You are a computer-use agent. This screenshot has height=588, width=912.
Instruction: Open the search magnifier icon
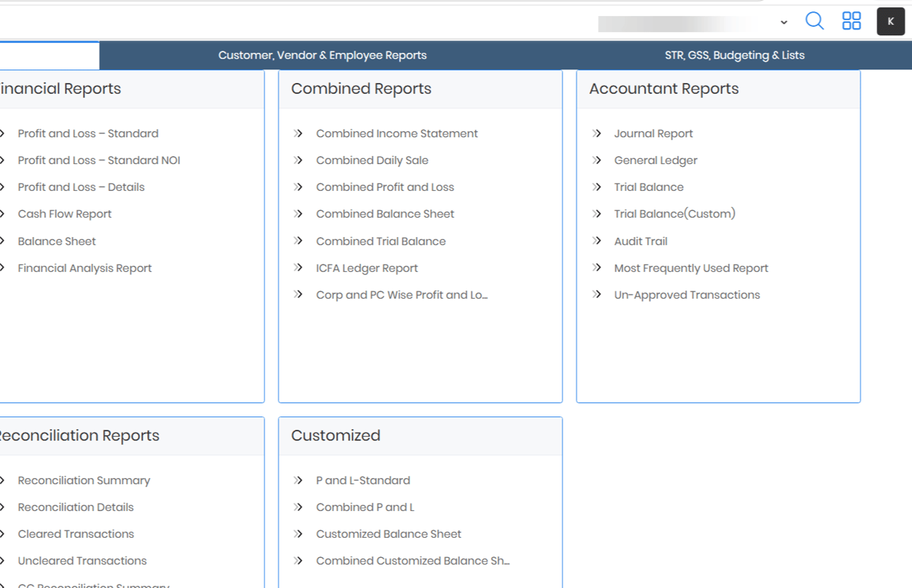click(815, 21)
